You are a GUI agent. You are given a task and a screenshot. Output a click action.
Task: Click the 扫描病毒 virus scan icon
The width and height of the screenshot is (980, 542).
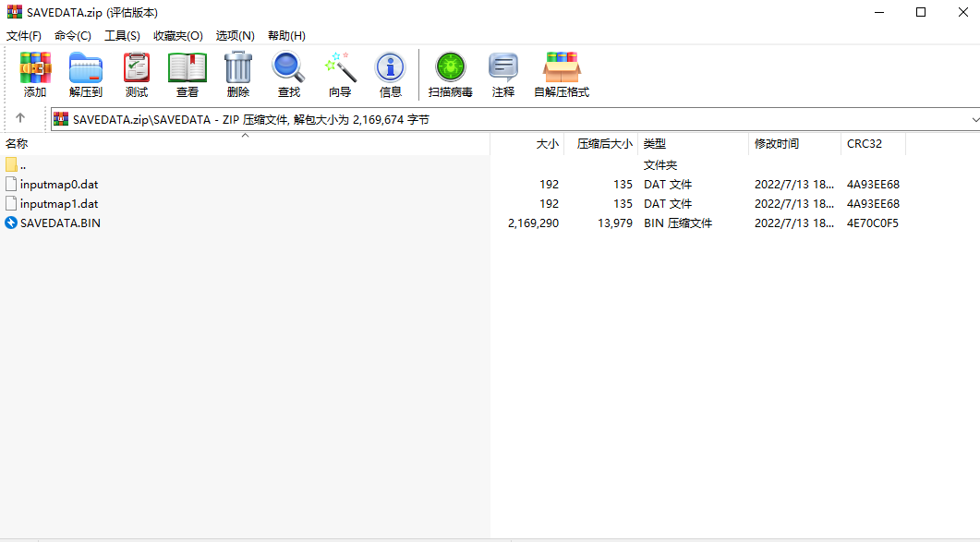[x=450, y=75]
